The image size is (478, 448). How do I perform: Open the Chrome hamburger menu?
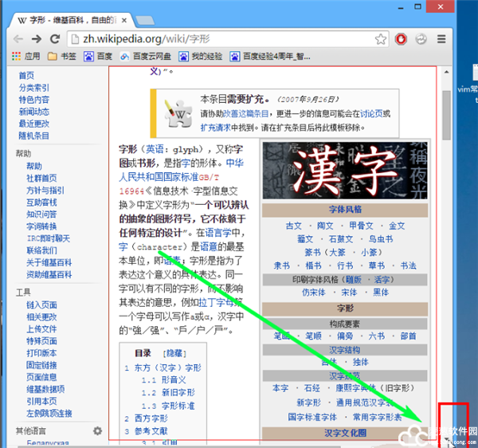441,38
